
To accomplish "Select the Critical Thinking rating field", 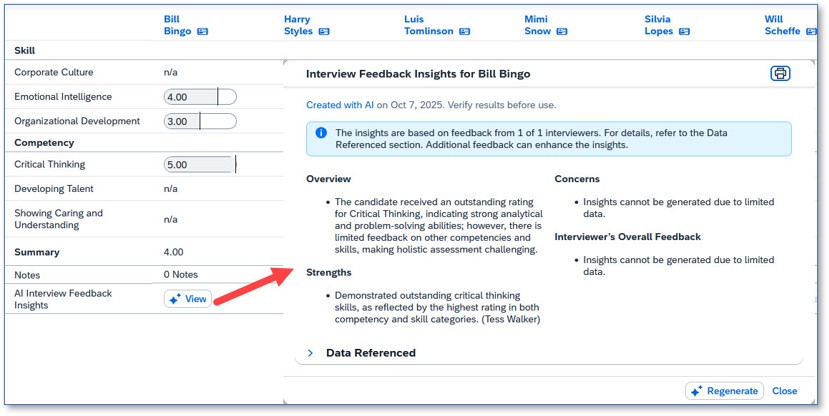I will click(200, 164).
